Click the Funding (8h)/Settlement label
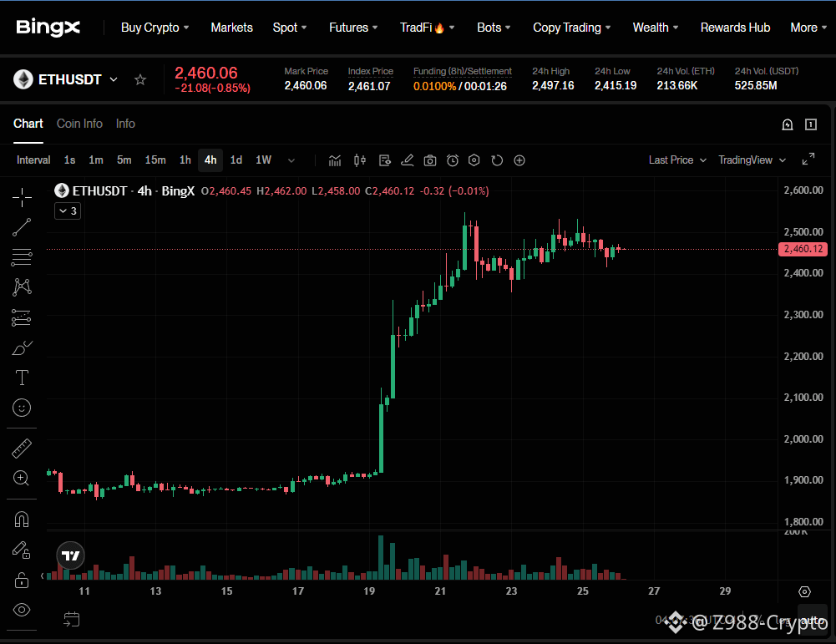The image size is (836, 644). tap(462, 72)
